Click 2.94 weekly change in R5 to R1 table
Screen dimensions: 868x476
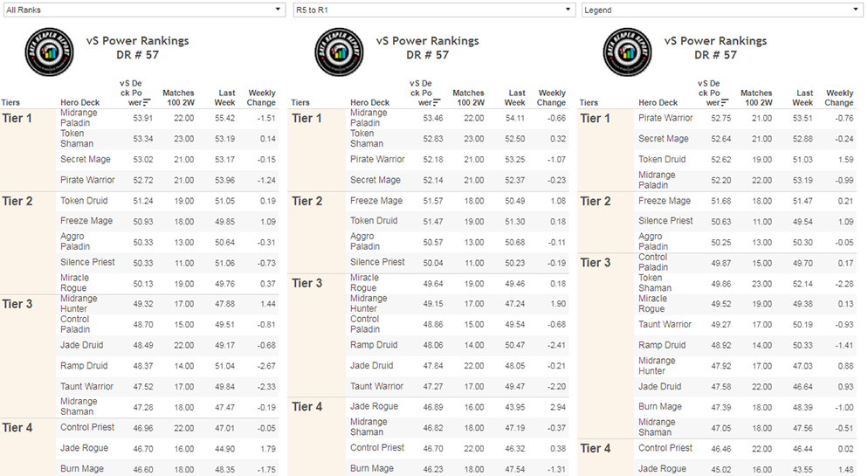click(558, 407)
